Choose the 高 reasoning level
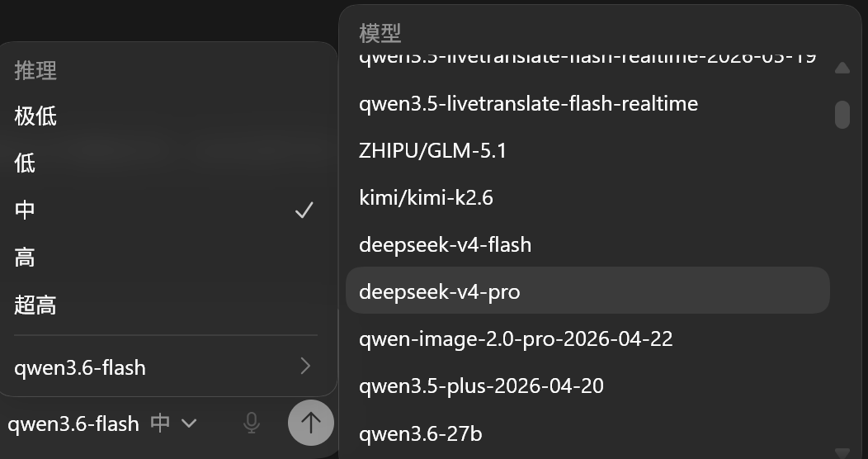Image resolution: width=868 pixels, height=459 pixels. click(165, 258)
